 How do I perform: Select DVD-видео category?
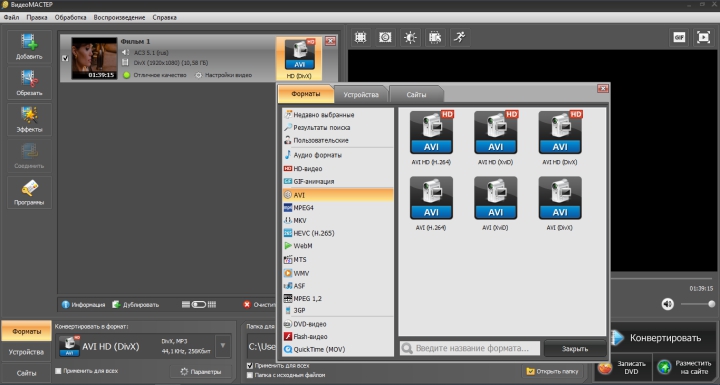[338, 324]
